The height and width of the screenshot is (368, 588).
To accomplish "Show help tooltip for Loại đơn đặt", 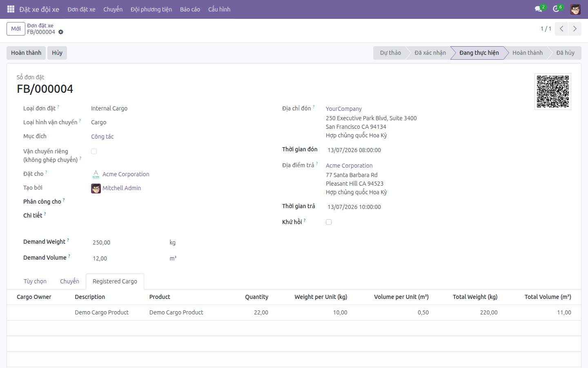I will (58, 107).
